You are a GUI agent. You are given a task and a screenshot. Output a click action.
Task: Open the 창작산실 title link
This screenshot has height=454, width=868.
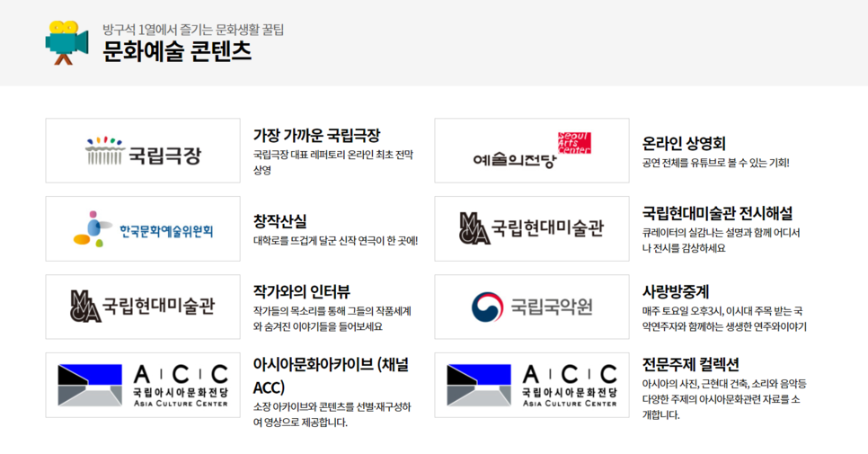[x=279, y=221]
